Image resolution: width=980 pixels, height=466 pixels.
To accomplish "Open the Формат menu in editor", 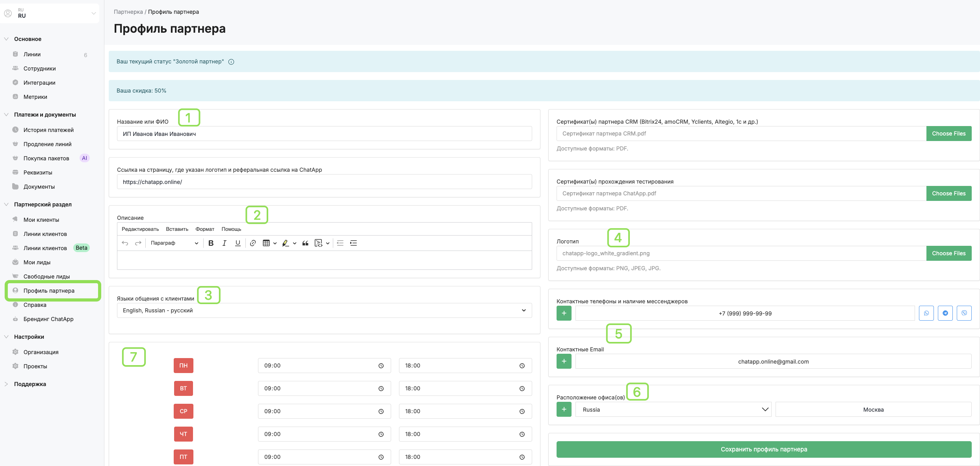I will pos(205,229).
